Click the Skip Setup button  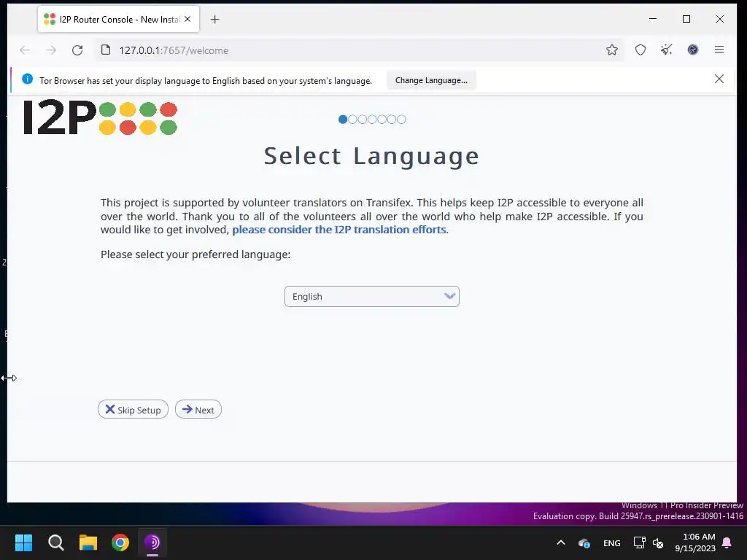click(x=133, y=410)
